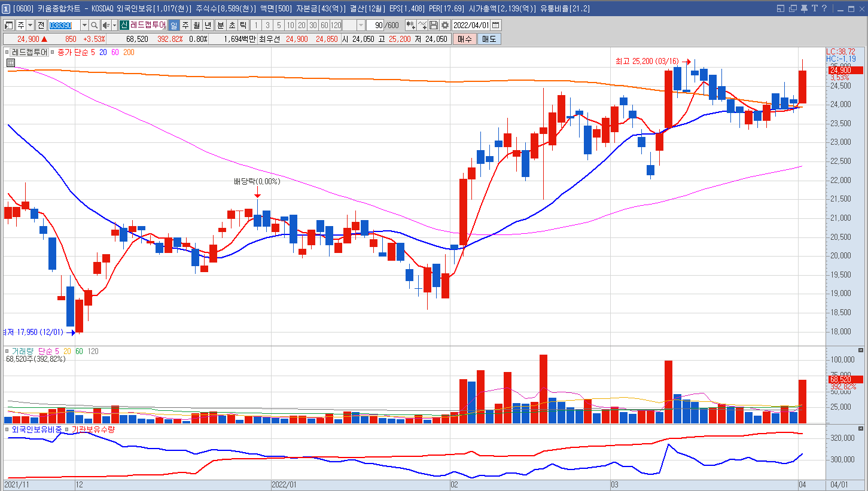
Task: Choose the 20 interval button
Action: click(x=301, y=25)
